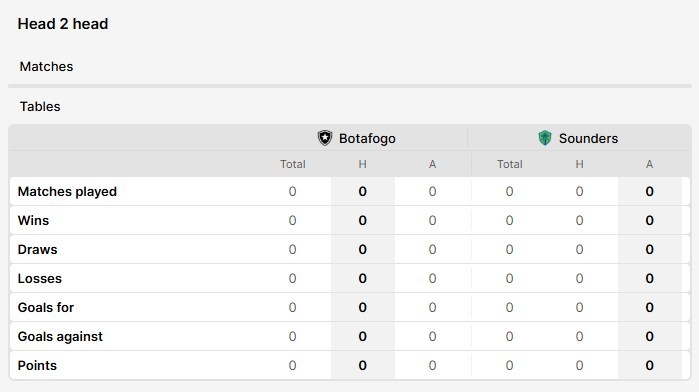Open the Tables tab

coord(40,107)
